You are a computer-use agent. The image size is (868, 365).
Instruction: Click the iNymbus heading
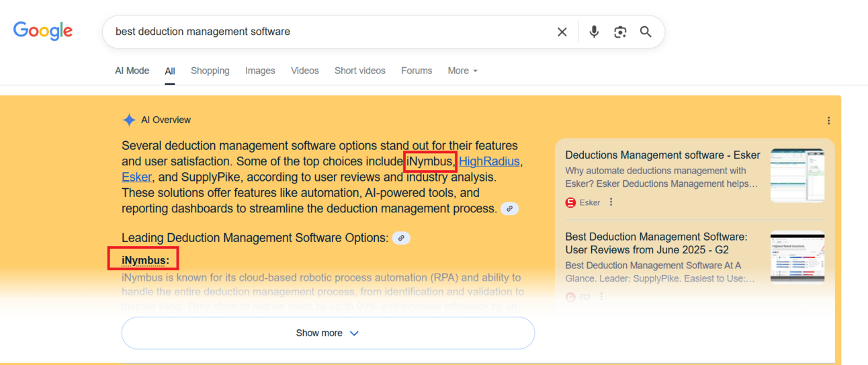[145, 260]
